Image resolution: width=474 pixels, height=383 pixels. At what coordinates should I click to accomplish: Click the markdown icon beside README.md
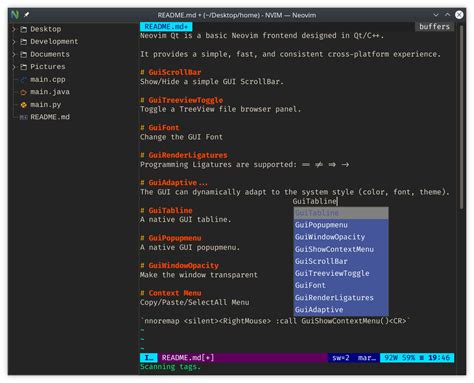[x=23, y=117]
